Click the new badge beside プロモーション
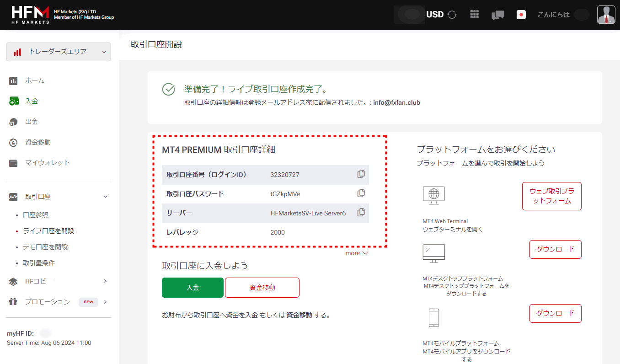The height and width of the screenshot is (364, 620). click(88, 302)
